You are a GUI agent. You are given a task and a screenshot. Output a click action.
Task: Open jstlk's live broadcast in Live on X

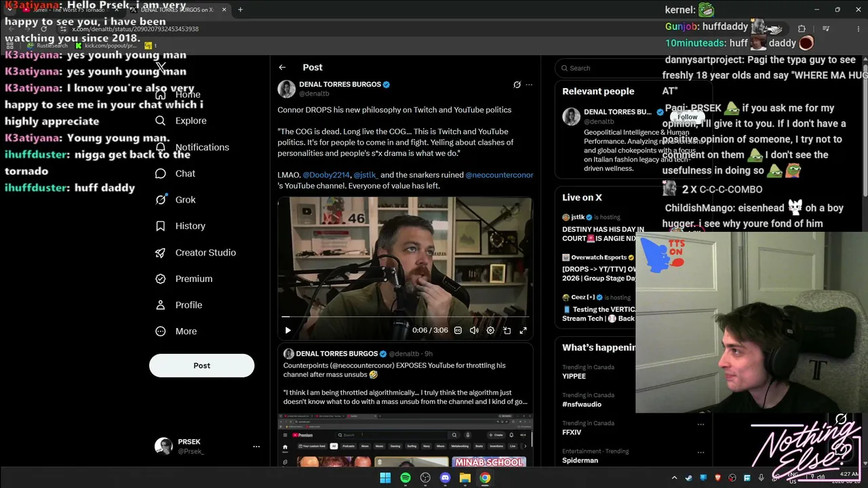(x=600, y=229)
